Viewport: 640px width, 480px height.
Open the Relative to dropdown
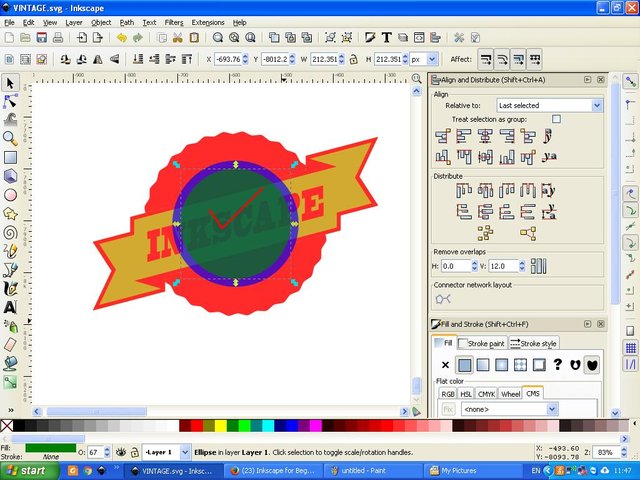pyautogui.click(x=549, y=105)
